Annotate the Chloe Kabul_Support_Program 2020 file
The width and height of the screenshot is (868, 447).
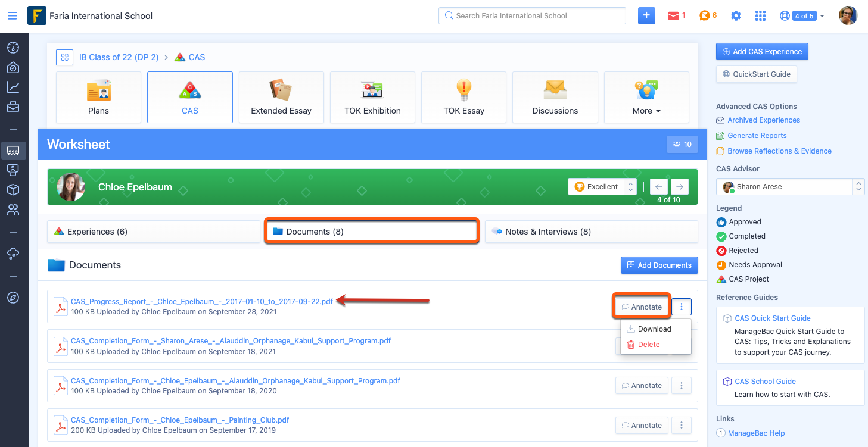[x=642, y=386]
